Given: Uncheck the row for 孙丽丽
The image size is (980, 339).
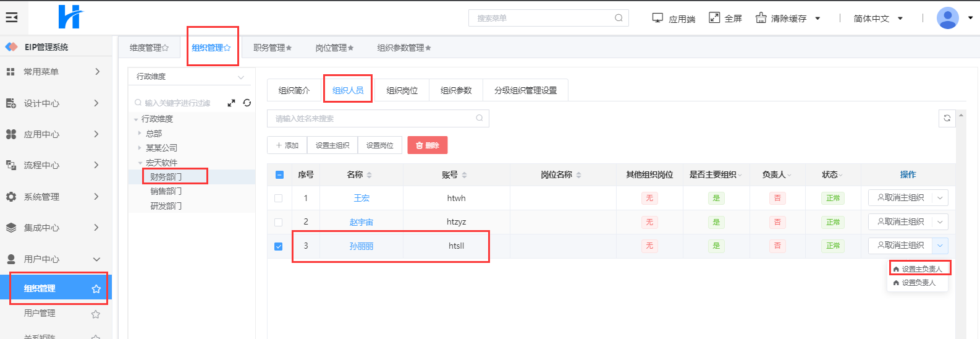Looking at the screenshot, I should [x=278, y=246].
